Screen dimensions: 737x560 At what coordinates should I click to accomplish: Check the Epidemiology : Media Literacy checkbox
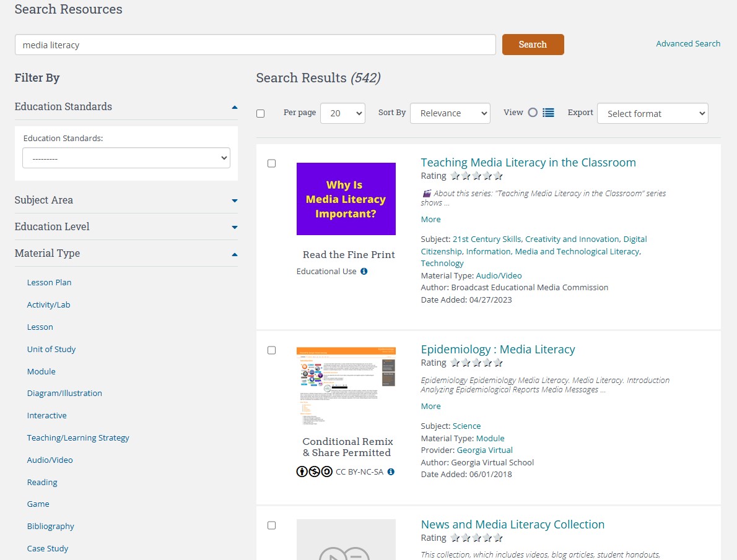272,350
